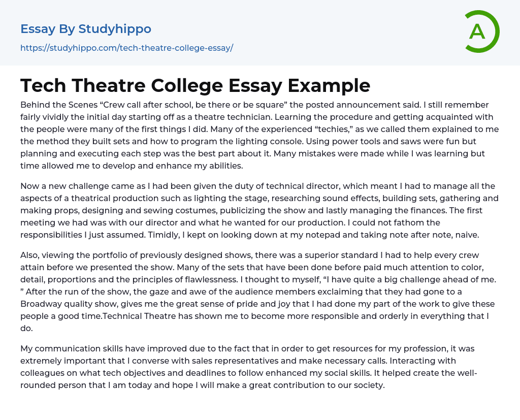Click the "Essay By Studyhippo" header
520x420 pixels.
coord(86,29)
